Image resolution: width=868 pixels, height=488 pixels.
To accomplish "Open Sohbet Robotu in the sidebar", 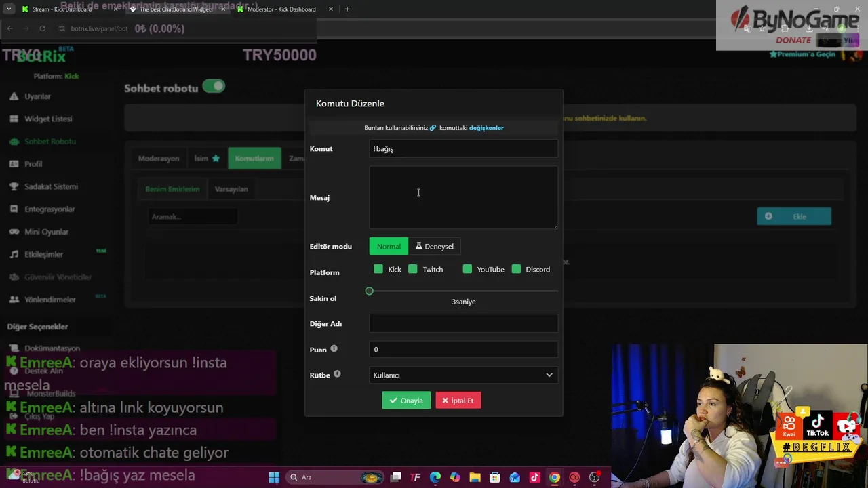I will [50, 141].
